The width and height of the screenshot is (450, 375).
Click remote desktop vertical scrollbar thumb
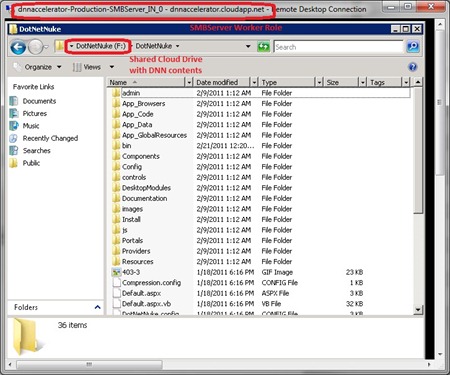pos(440,102)
